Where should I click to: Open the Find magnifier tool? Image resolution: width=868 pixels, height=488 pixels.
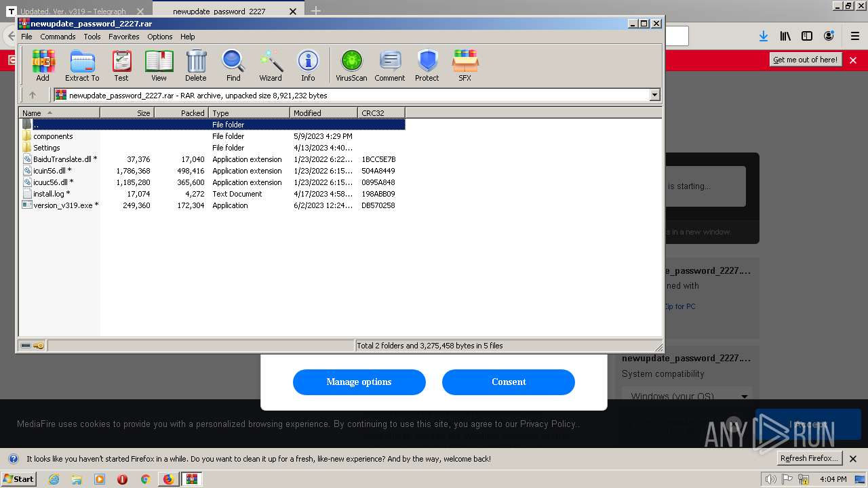pos(233,65)
